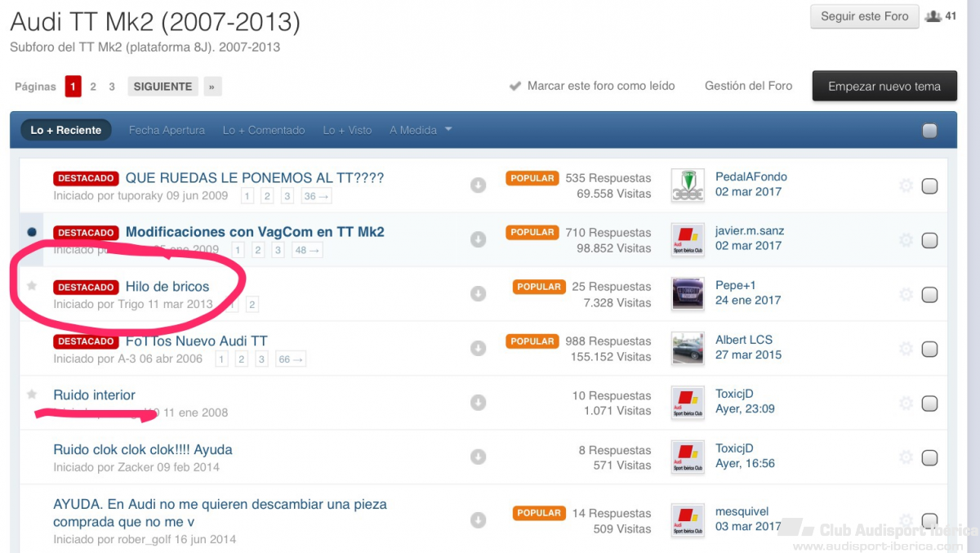The height and width of the screenshot is (553, 980).
Task: Select the checkbox for Ruido clok clok thread
Action: pyautogui.click(x=929, y=457)
